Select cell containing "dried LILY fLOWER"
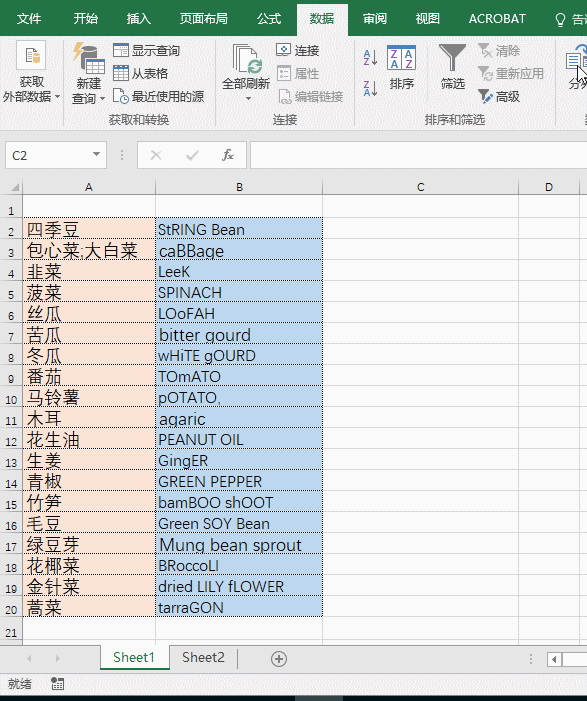Screen dimensions: 587x701 coord(239,586)
